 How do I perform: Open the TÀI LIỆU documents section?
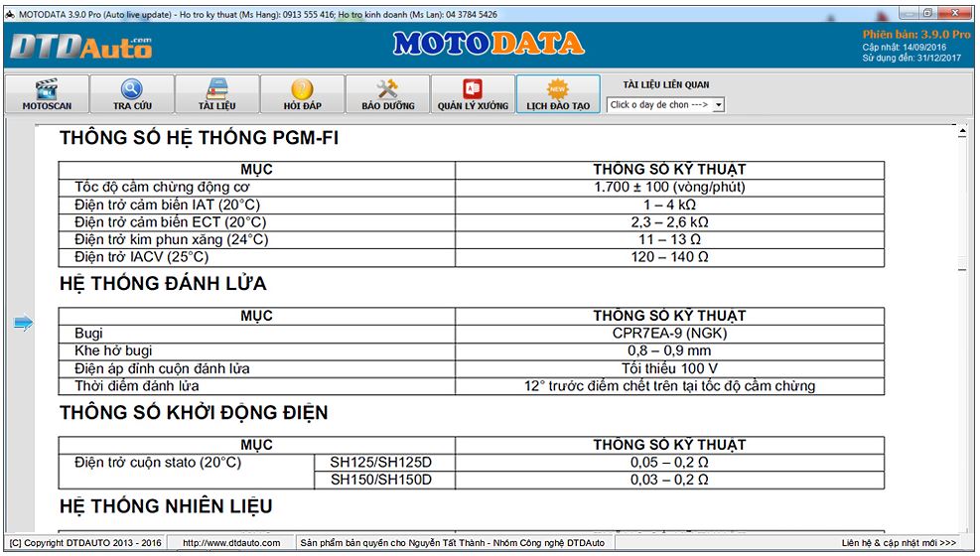pyautogui.click(x=216, y=93)
